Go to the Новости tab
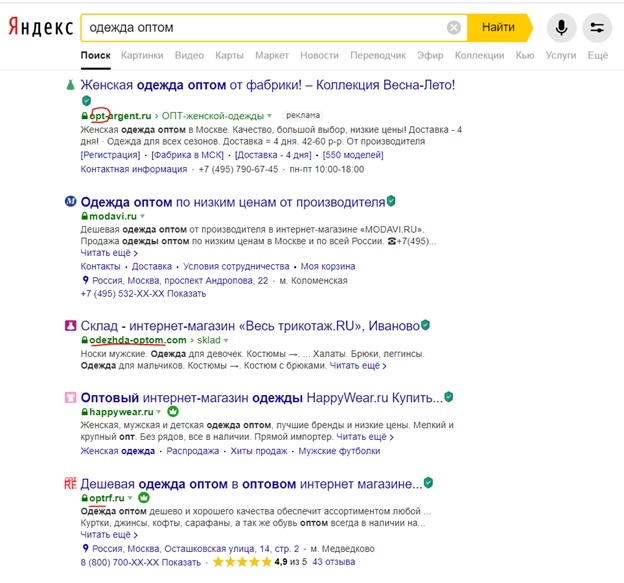Screen dimensions: 624x583 (x=319, y=55)
